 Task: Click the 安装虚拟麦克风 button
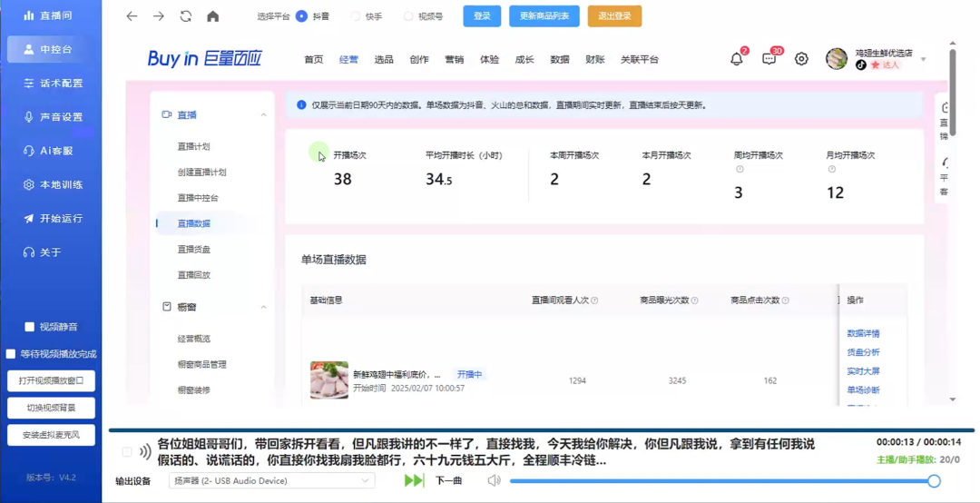[51, 436]
